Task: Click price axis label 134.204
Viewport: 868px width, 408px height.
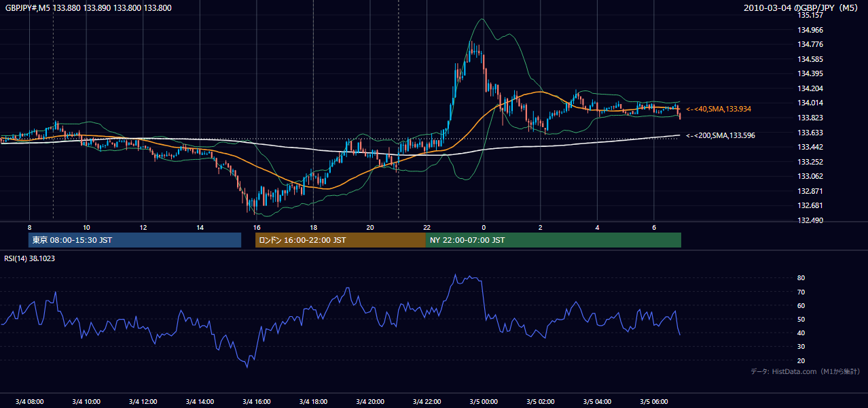Action: [810, 88]
